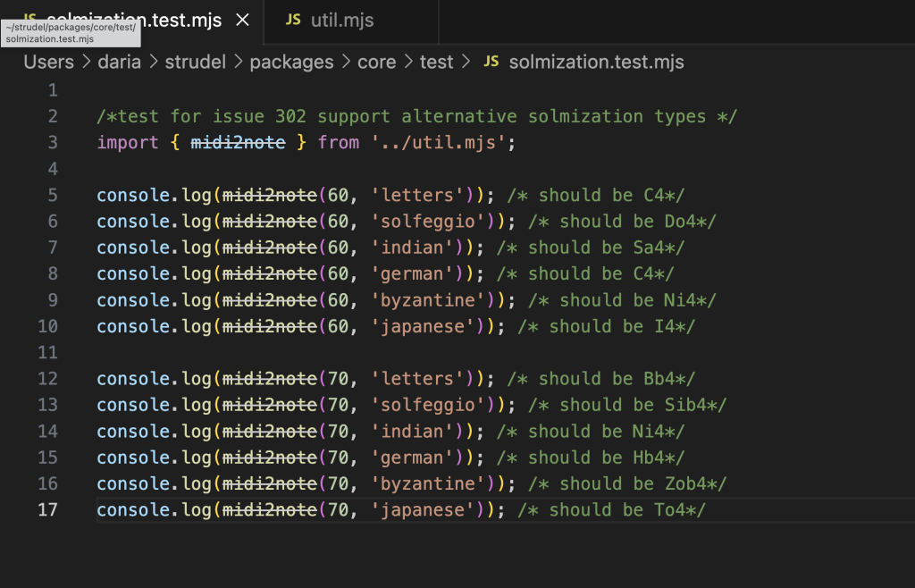Click the JS icon in the breadcrumb

coord(491,62)
